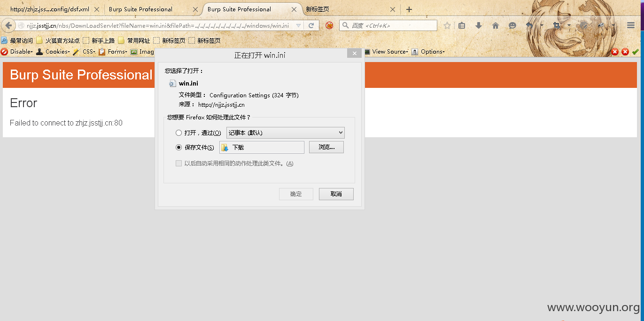Click the crop screenshot toolbar icon
This screenshot has width=644, height=321.
[557, 25]
